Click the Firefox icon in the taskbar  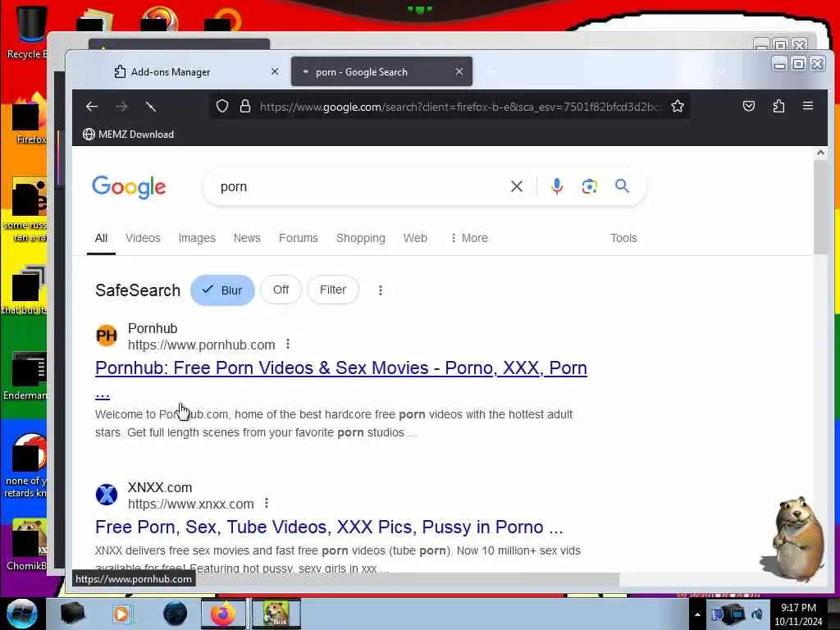pos(223,614)
